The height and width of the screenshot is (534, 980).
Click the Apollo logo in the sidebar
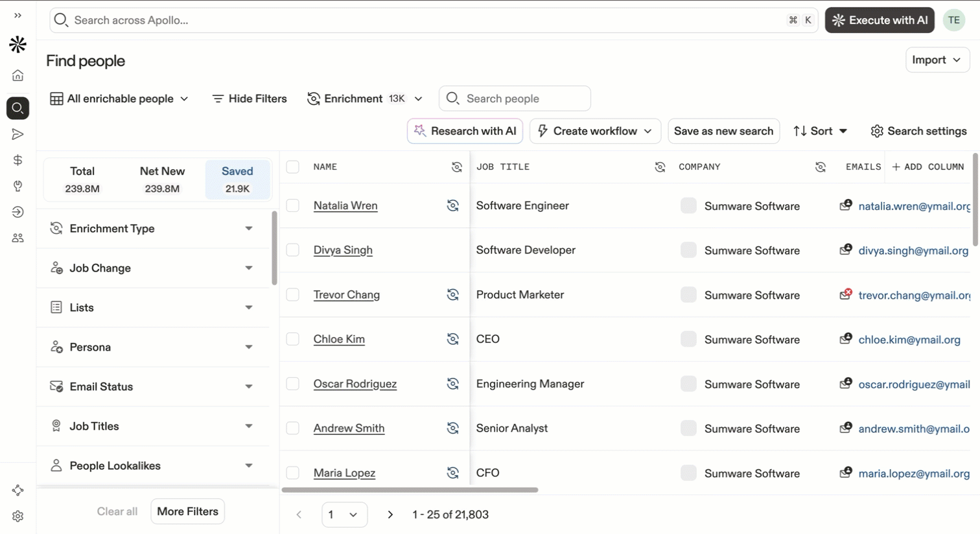click(x=17, y=44)
